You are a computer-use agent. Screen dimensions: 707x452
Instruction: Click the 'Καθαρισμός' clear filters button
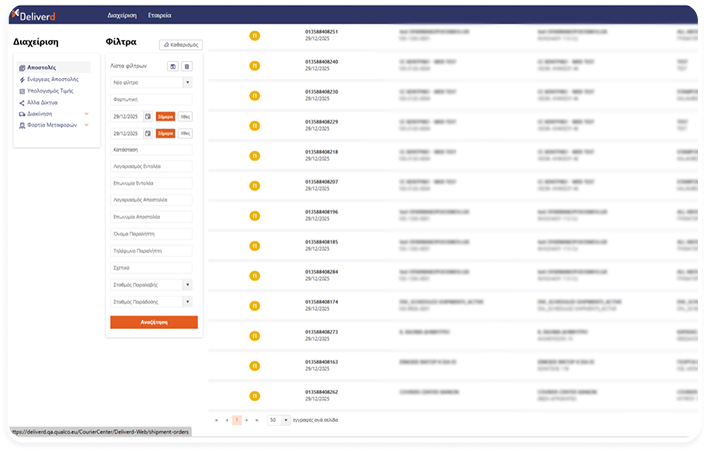click(181, 45)
